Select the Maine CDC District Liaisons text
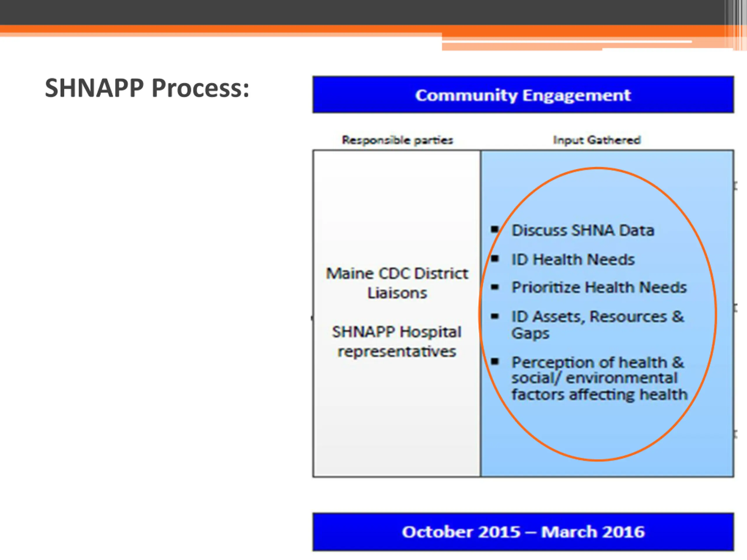Viewport: 747px width, 560px height. (397, 283)
